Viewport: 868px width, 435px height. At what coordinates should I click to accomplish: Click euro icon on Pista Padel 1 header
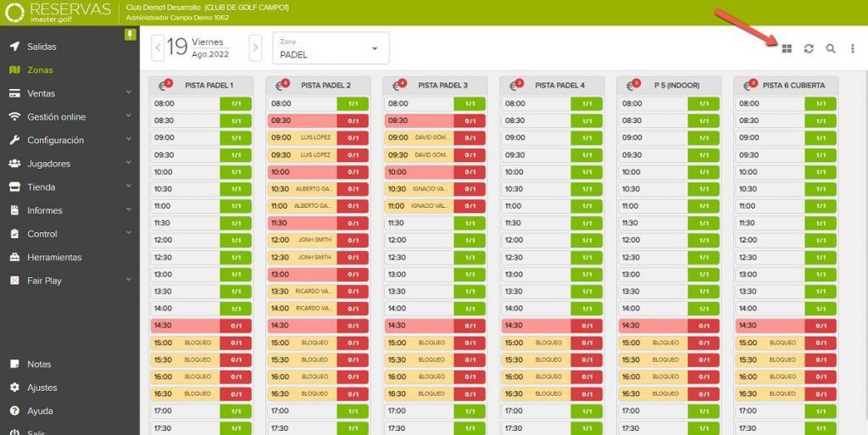[x=164, y=86]
